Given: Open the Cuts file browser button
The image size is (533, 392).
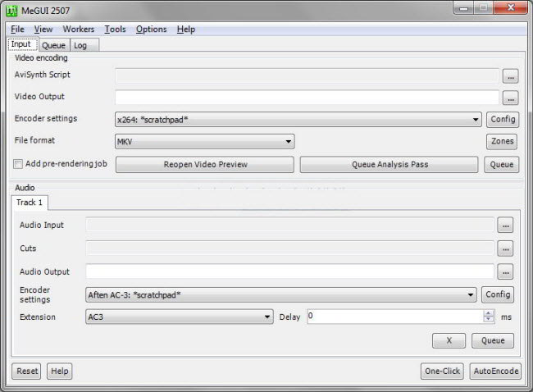Looking at the screenshot, I should pos(505,248).
